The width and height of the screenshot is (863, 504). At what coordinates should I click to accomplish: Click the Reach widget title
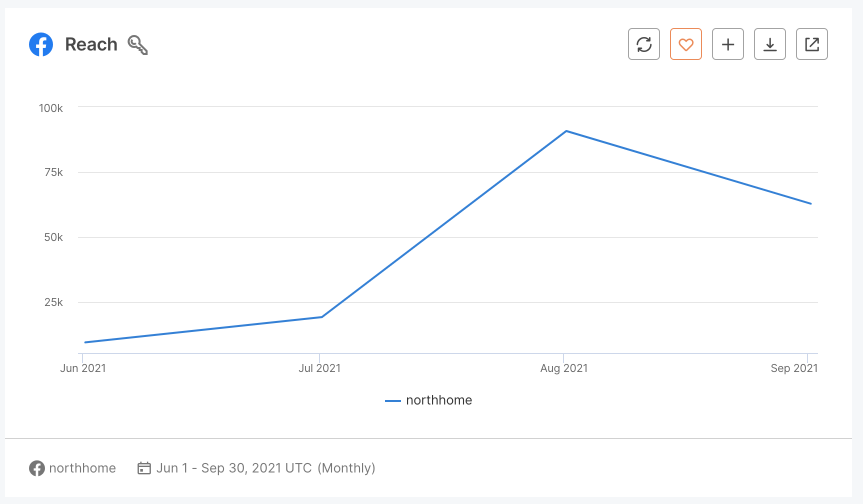click(91, 44)
